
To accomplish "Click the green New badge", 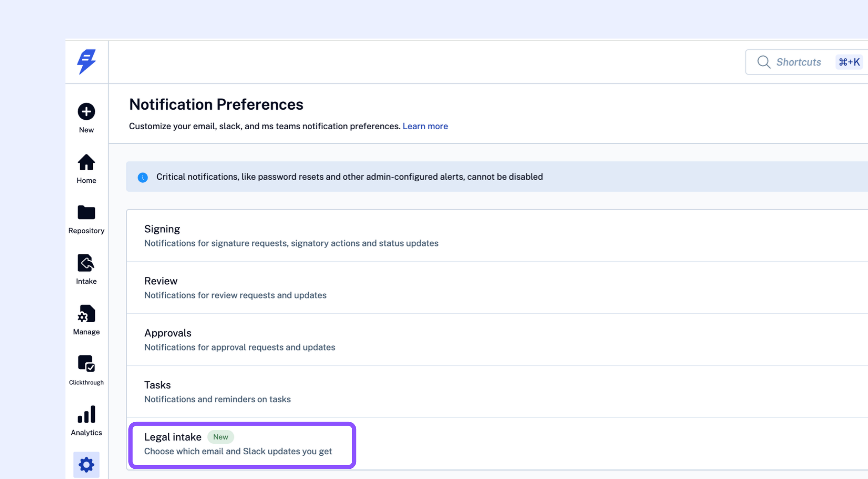I will pyautogui.click(x=220, y=437).
